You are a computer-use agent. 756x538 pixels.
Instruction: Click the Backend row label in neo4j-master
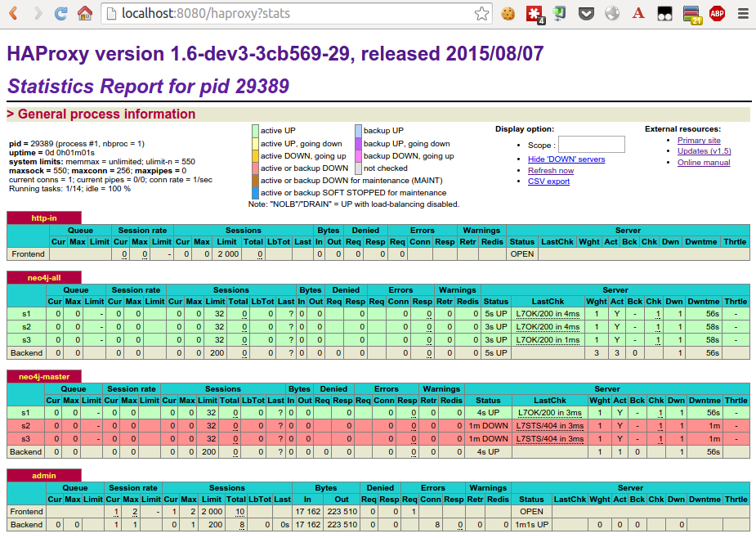pyautogui.click(x=25, y=452)
